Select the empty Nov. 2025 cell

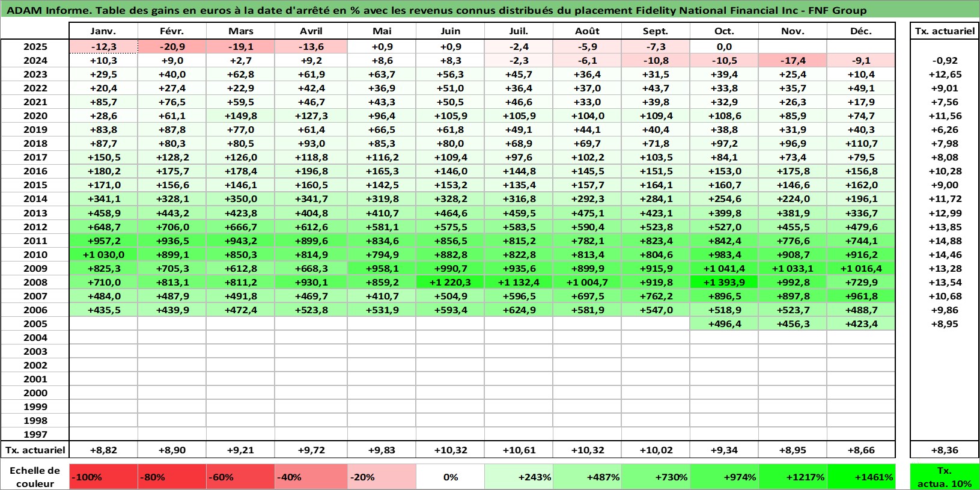pyautogui.click(x=793, y=46)
